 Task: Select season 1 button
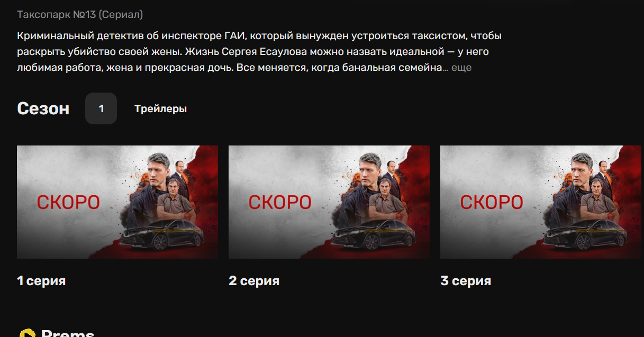[101, 108]
